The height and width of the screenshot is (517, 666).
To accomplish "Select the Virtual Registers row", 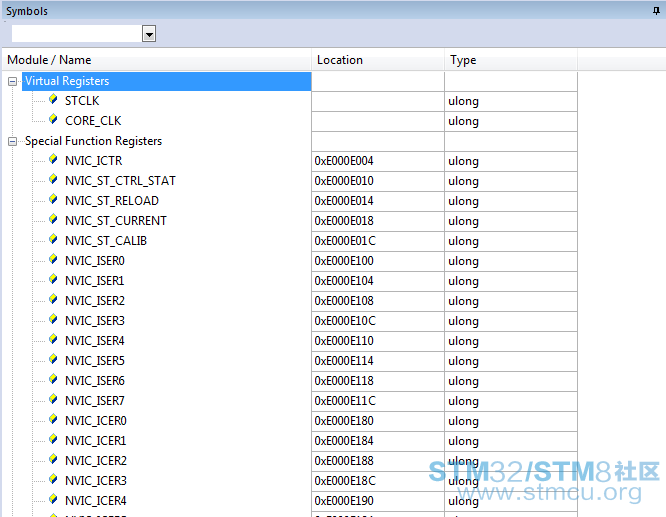I will [x=166, y=81].
